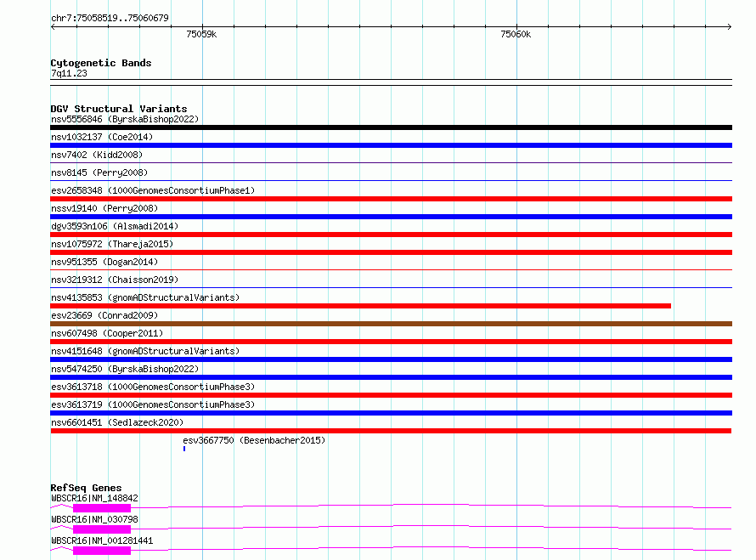756x560 pixels.
Task: Open the WBSCR16|NM_001281441 gene label
Action: (102, 540)
